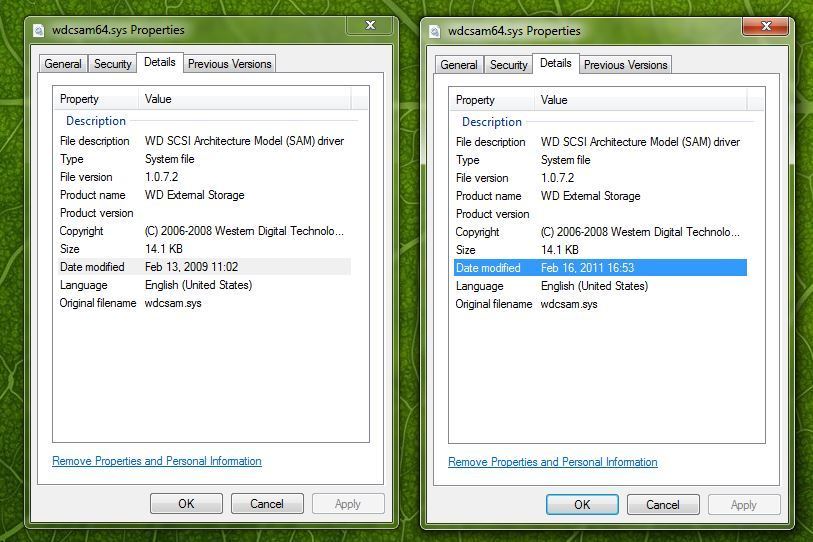The image size is (813, 542).
Task: Select Product version row in left window
Action: pos(204,213)
